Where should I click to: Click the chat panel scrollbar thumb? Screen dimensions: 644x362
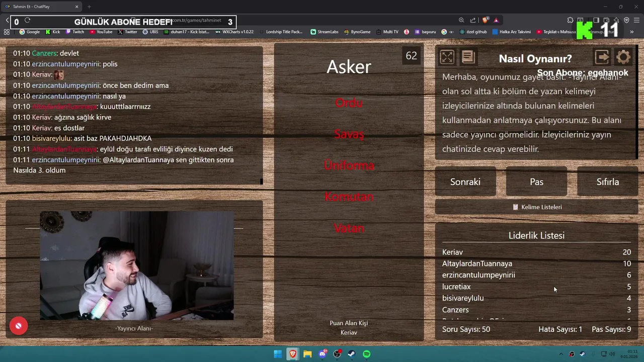[262, 182]
